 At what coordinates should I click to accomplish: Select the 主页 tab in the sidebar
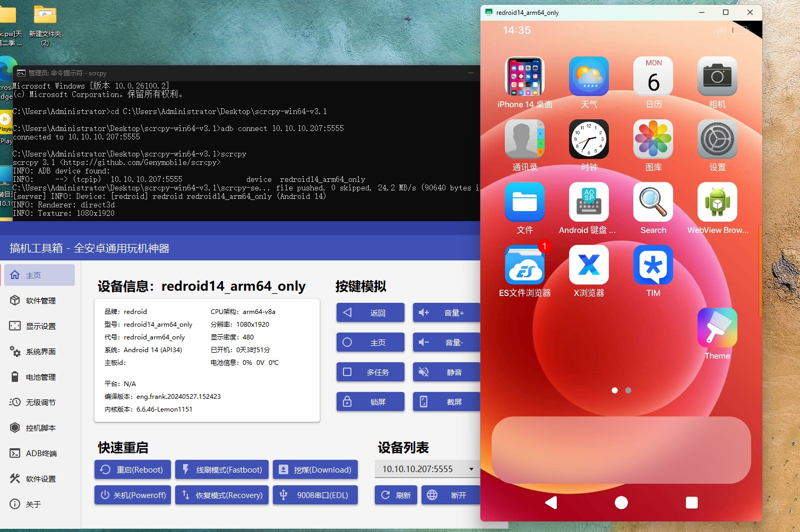tap(39, 275)
